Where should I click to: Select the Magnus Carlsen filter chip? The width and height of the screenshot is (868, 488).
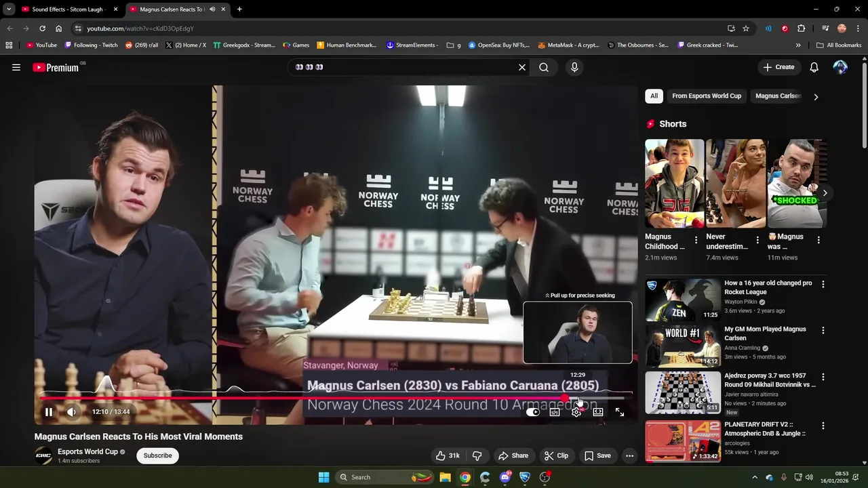pos(778,96)
